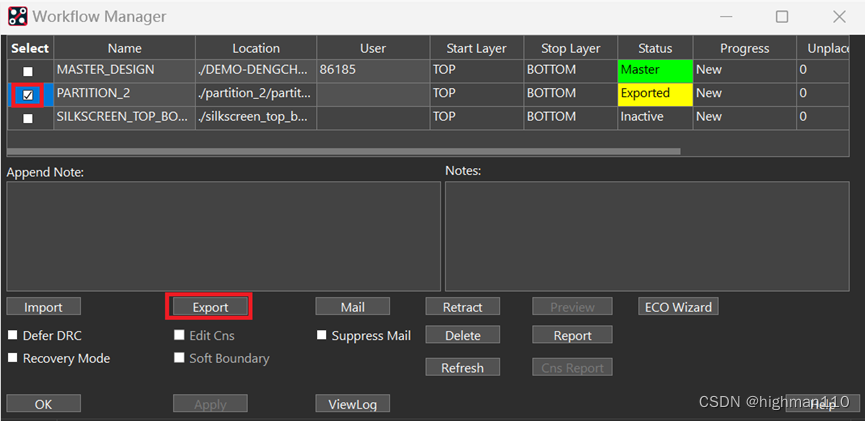Enable Suppress Mail checkbox
Screen dimensions: 865x421
[x=323, y=336]
